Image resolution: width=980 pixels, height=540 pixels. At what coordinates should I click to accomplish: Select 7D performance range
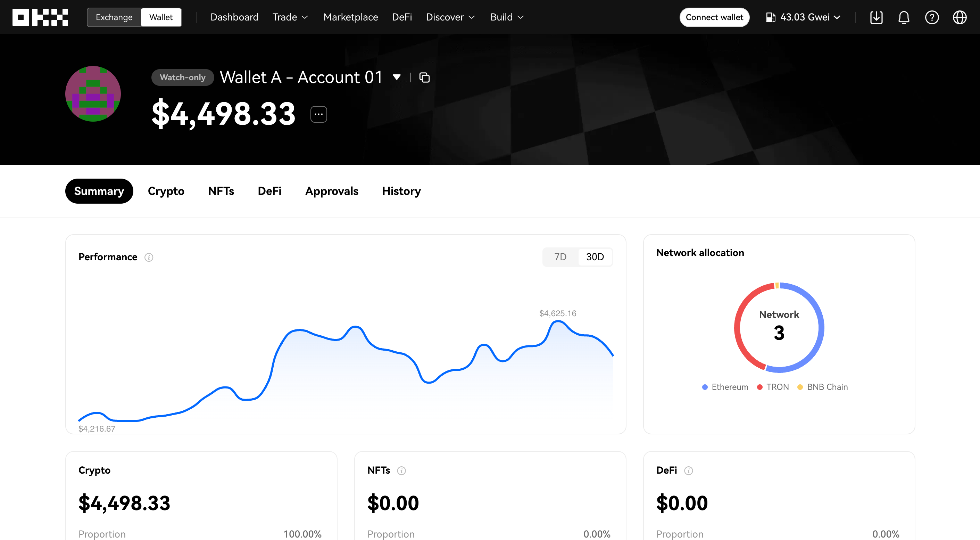point(560,257)
